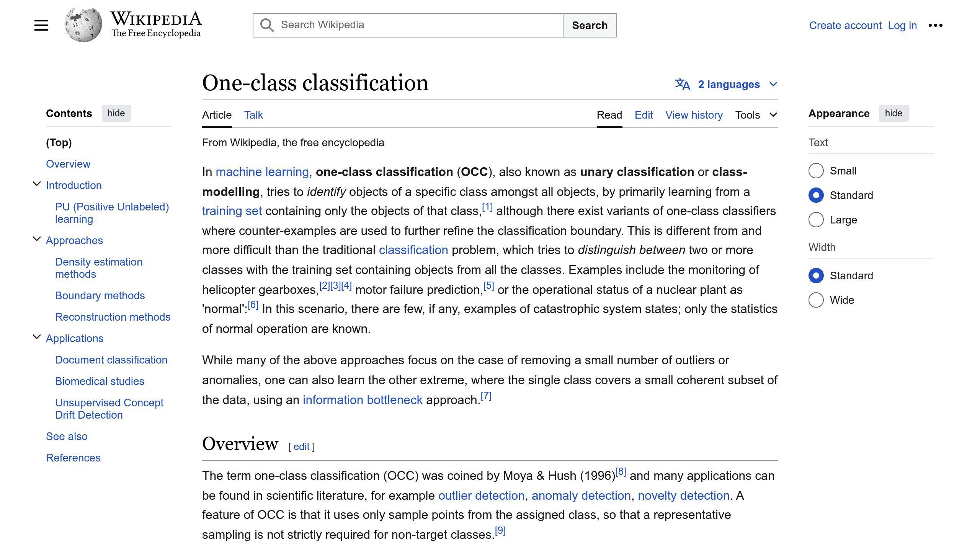Collapse the Approaches section
980x551 pixels.
point(37,239)
